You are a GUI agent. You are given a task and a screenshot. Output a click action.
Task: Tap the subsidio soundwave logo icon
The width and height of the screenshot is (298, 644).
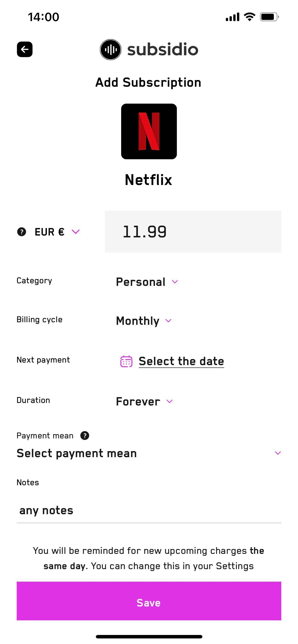click(x=111, y=50)
